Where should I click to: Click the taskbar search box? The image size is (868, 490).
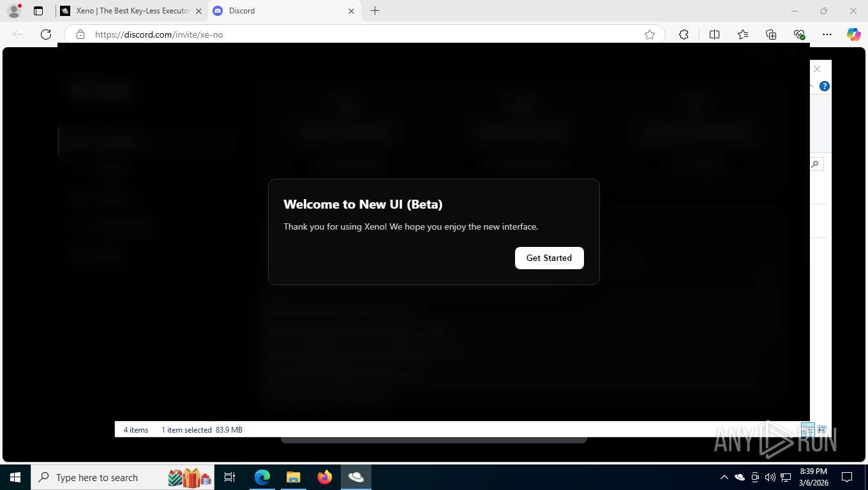123,477
